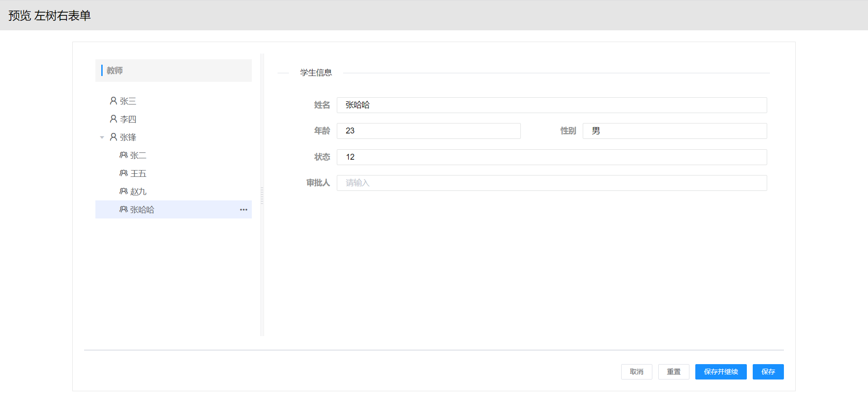Select 张三 in the teacher tree
The width and height of the screenshot is (868, 408).
point(128,101)
